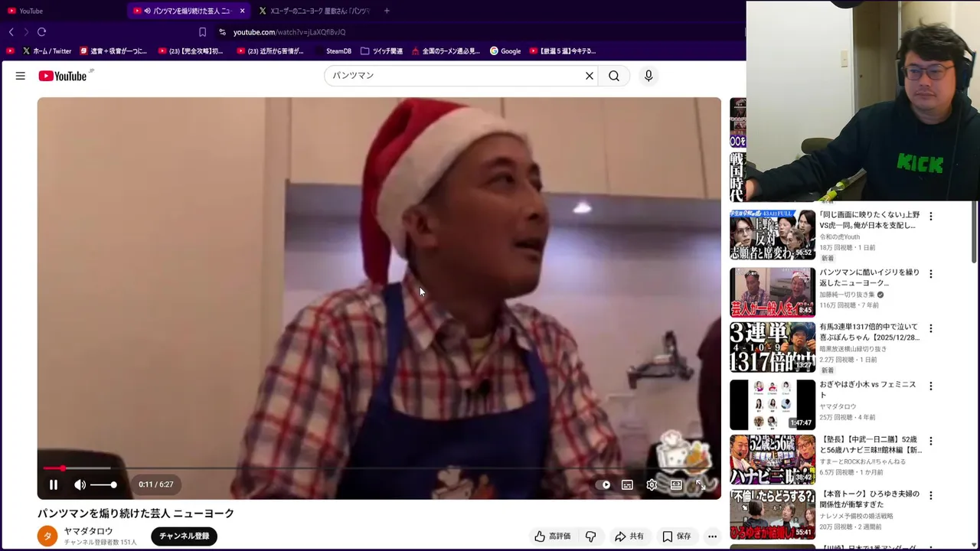
Task: Open the 【厳選５選】今キテる bookmark
Action: [x=562, y=51]
